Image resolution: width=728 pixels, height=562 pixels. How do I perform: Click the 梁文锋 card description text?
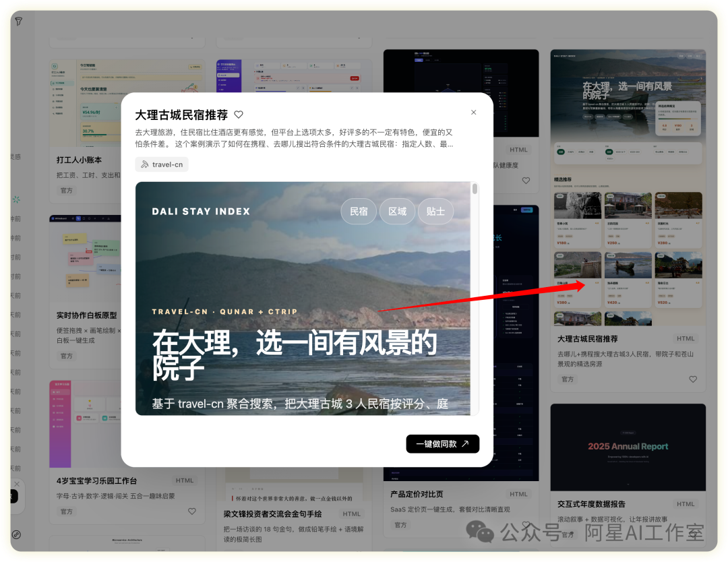tap(293, 534)
